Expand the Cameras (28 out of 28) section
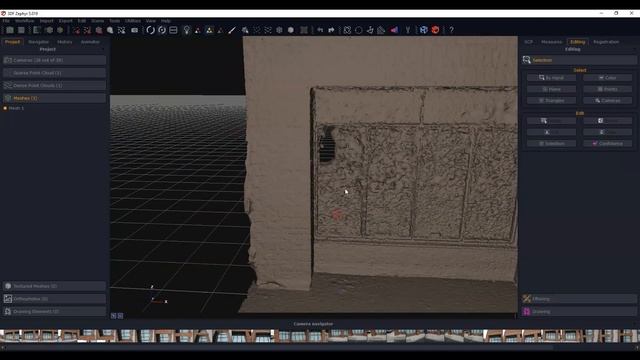The height and width of the screenshot is (360, 640). tap(54, 60)
